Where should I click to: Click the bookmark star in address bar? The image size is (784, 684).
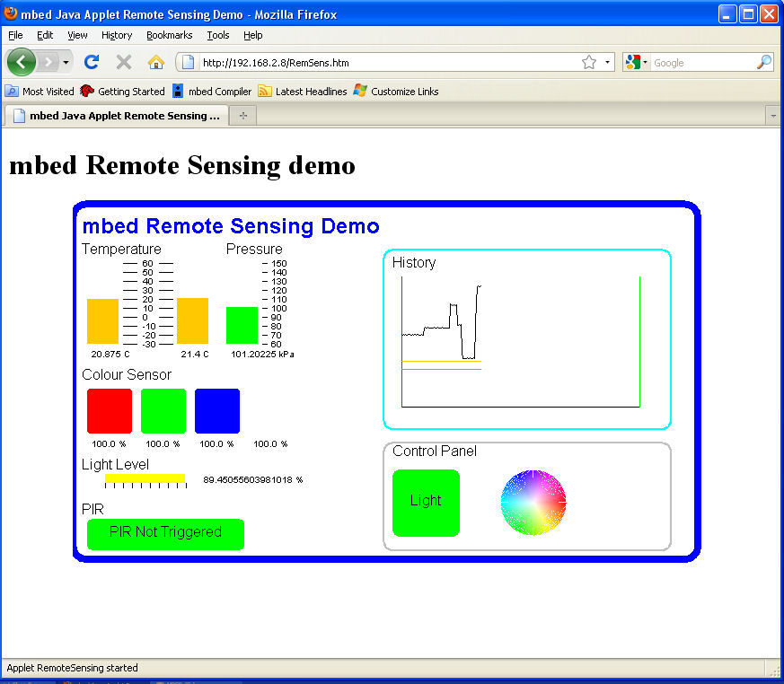point(588,62)
